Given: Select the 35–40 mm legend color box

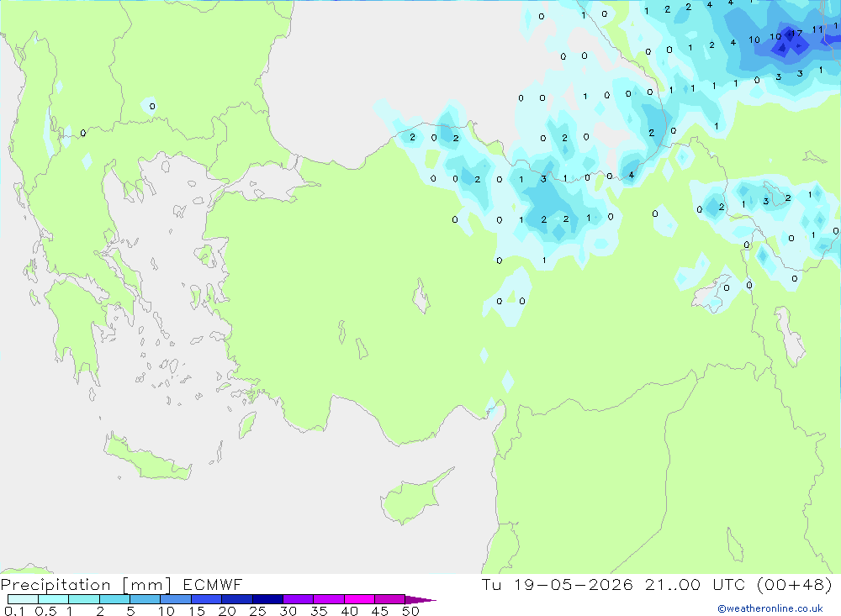Looking at the screenshot, I should (x=328, y=599).
